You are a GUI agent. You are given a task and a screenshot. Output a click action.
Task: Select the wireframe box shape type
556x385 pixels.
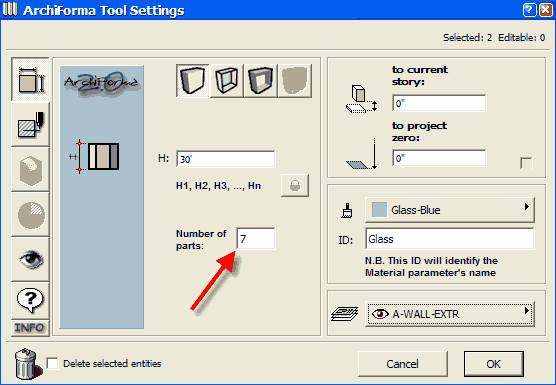pyautogui.click(x=227, y=80)
